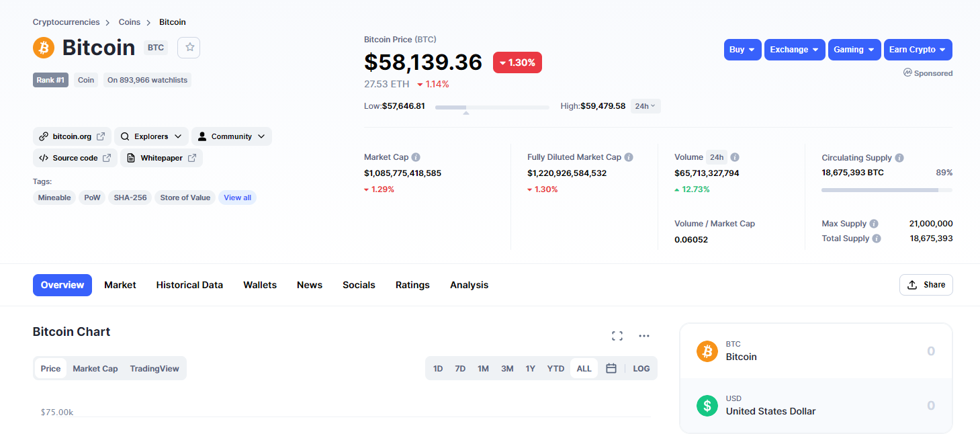Open the Volume 24h period selector
The image size is (980, 438).
[x=717, y=157]
